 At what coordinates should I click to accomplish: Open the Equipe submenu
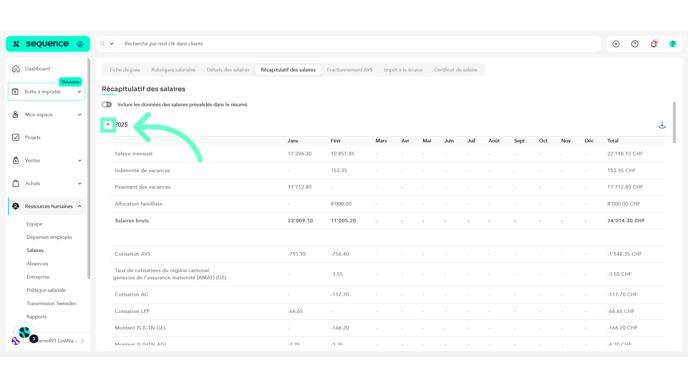click(x=34, y=224)
